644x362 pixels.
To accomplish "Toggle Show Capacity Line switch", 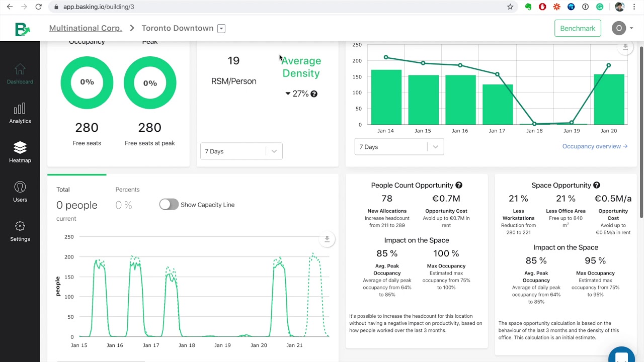I will point(169,205).
